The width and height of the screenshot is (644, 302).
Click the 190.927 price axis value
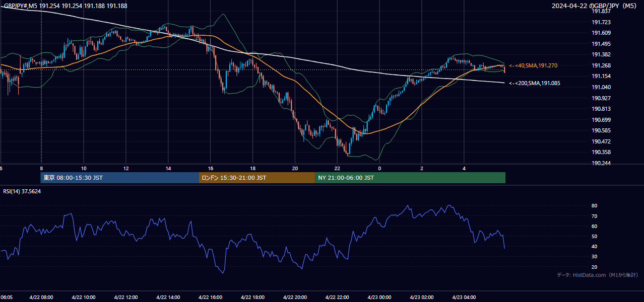[x=601, y=98]
